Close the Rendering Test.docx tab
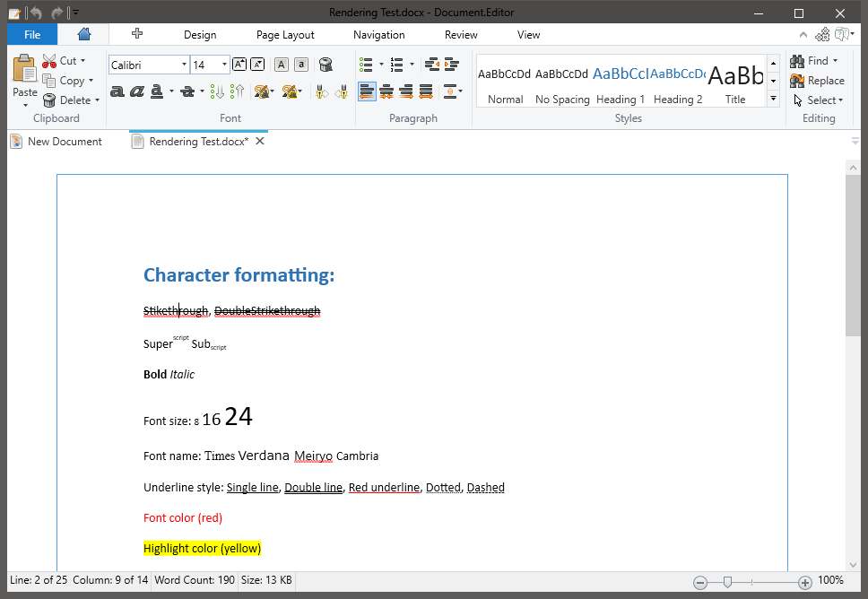The width and height of the screenshot is (868, 599). pyautogui.click(x=260, y=141)
